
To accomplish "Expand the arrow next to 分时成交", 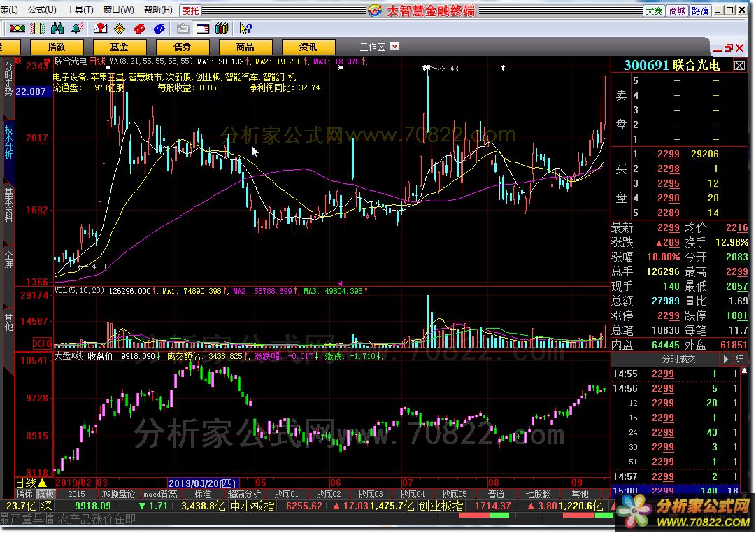I will (x=726, y=359).
